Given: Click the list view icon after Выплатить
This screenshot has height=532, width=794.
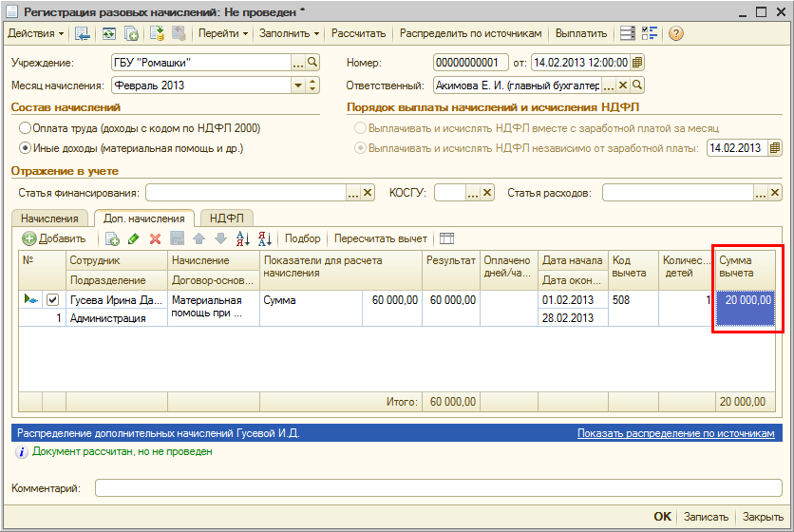Looking at the screenshot, I should pos(628,33).
